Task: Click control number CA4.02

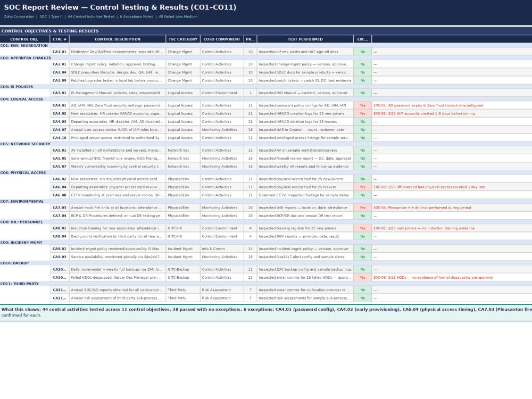Action: coord(60,114)
